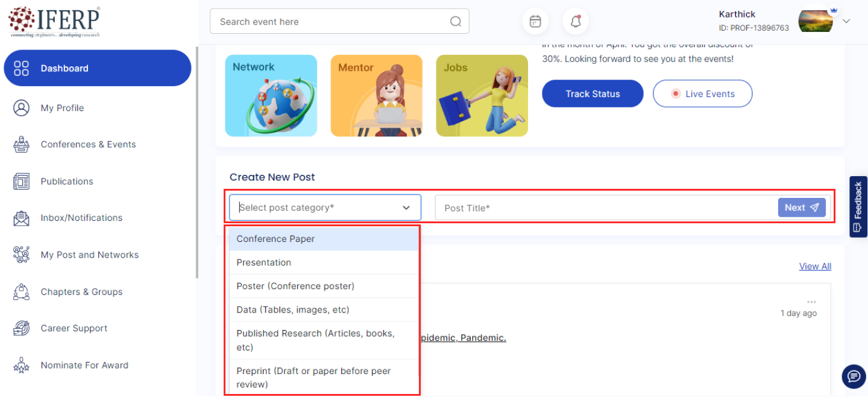Click the Track Status button
This screenshot has height=397, width=868.
(x=593, y=94)
